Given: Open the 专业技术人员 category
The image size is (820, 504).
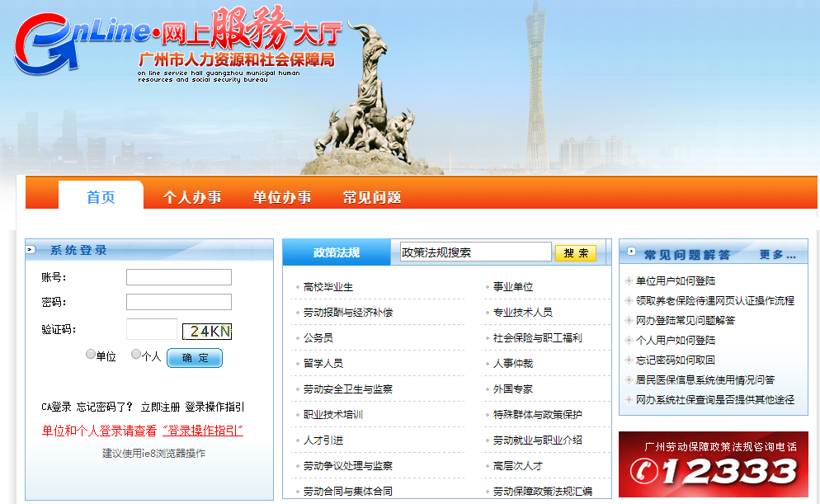Looking at the screenshot, I should 523,312.
